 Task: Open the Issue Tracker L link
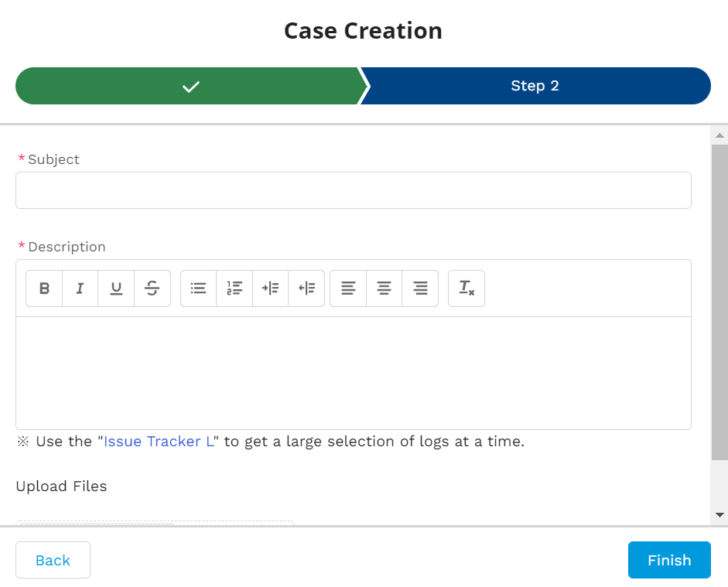(159, 442)
